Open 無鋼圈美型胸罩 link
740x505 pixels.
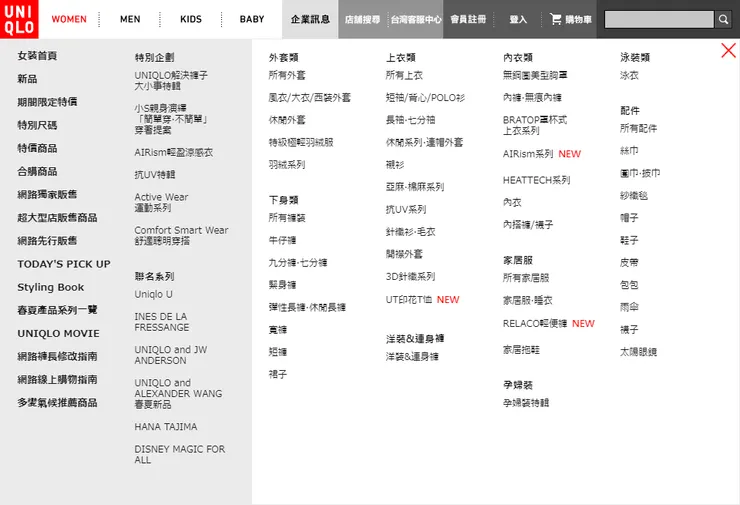[535, 75]
